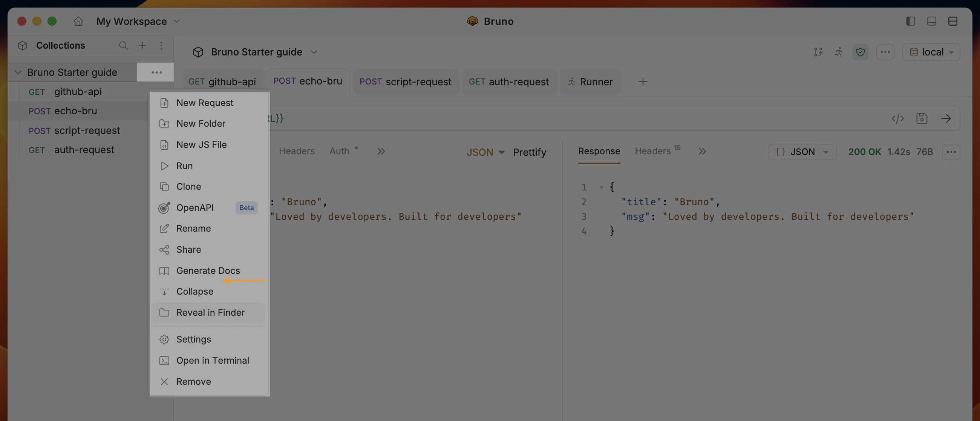The width and height of the screenshot is (980, 421).
Task: Click the home icon in title bar
Action: coord(78,22)
